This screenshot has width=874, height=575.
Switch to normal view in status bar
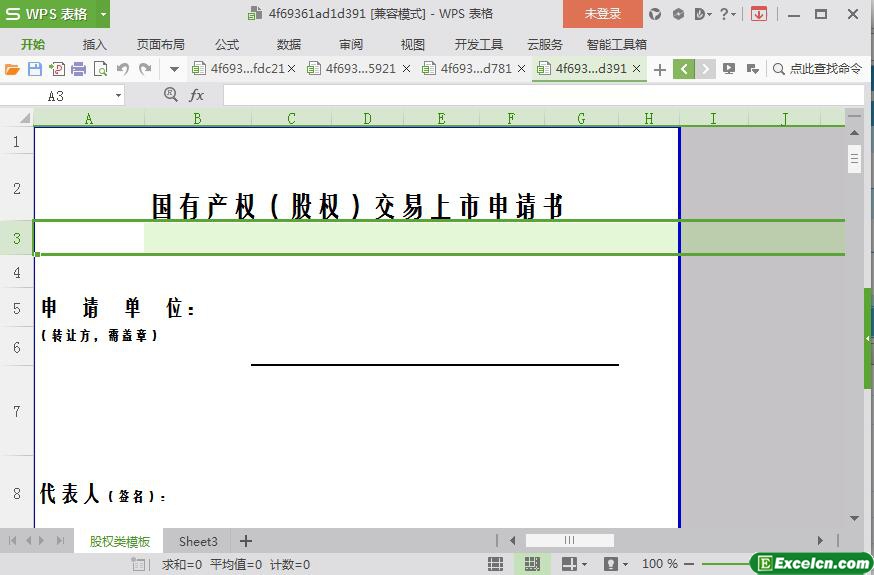point(495,564)
